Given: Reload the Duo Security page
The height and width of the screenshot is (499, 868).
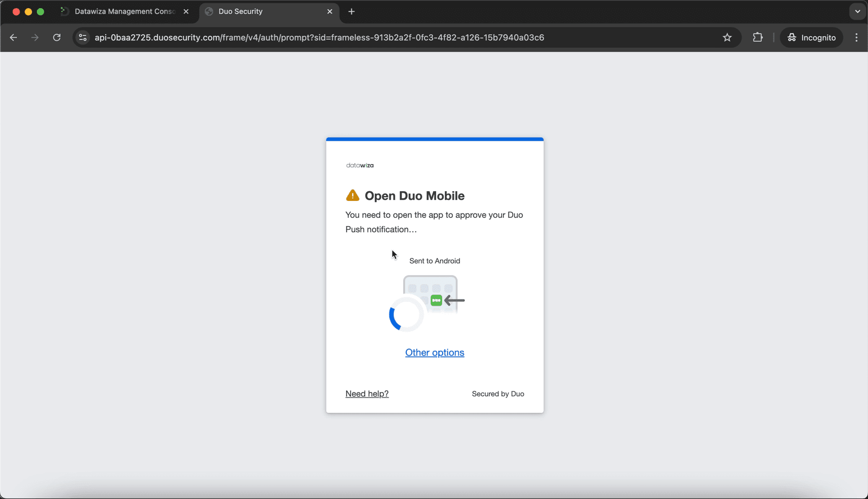Looking at the screenshot, I should point(57,37).
